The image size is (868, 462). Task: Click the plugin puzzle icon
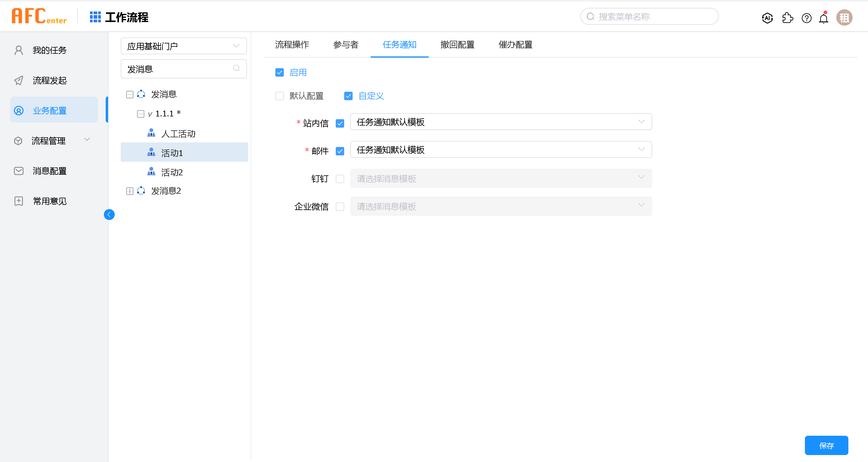tap(787, 18)
